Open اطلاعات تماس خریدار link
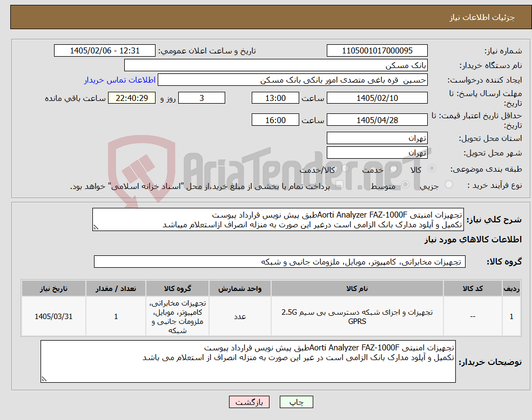Screen dimensions: 532x420 tap(120, 80)
